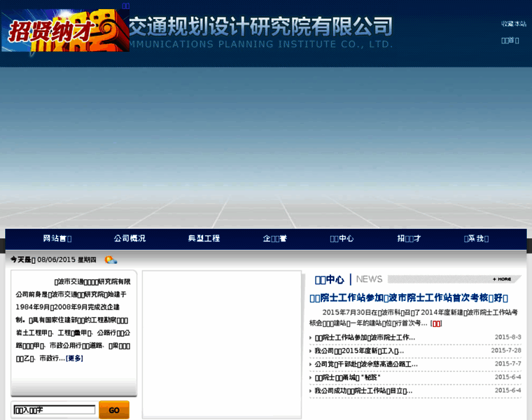Open the 公司概况 navigation item
Image resolution: width=532 pixels, height=420 pixels.
(129, 239)
